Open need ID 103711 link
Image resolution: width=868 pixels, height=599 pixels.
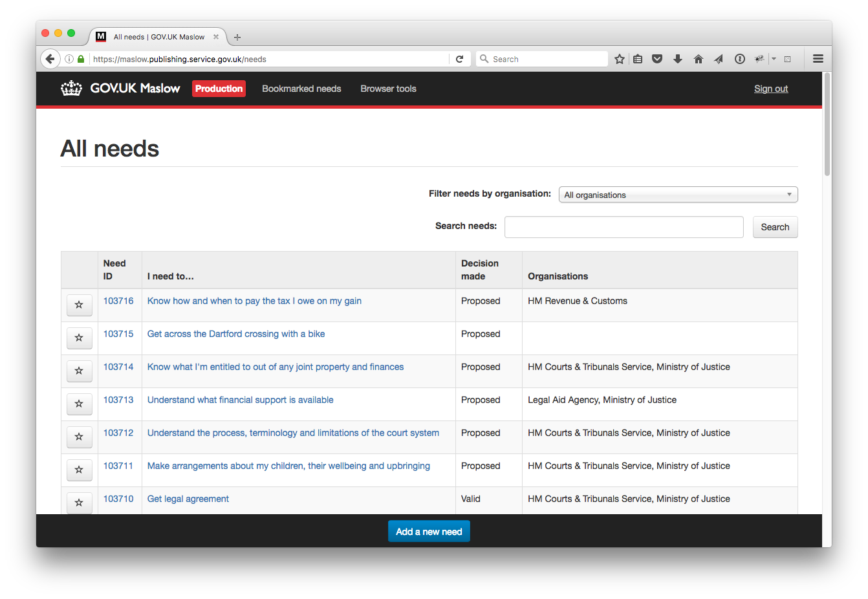click(x=118, y=466)
